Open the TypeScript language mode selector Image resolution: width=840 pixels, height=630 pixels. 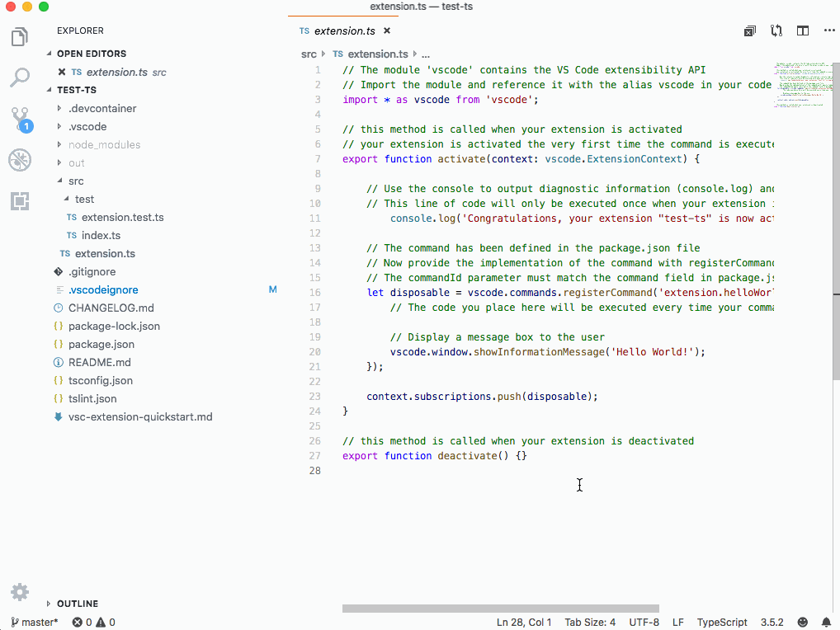[721, 622]
